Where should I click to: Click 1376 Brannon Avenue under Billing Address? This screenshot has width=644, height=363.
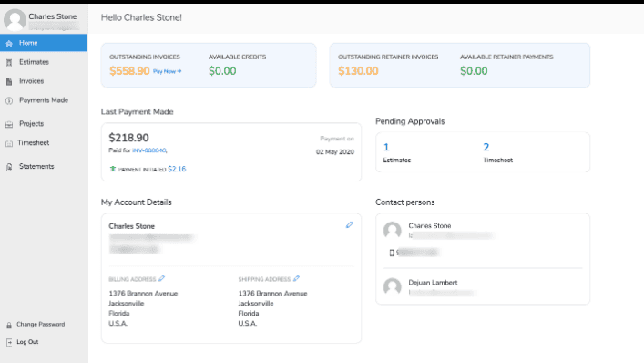tap(143, 294)
